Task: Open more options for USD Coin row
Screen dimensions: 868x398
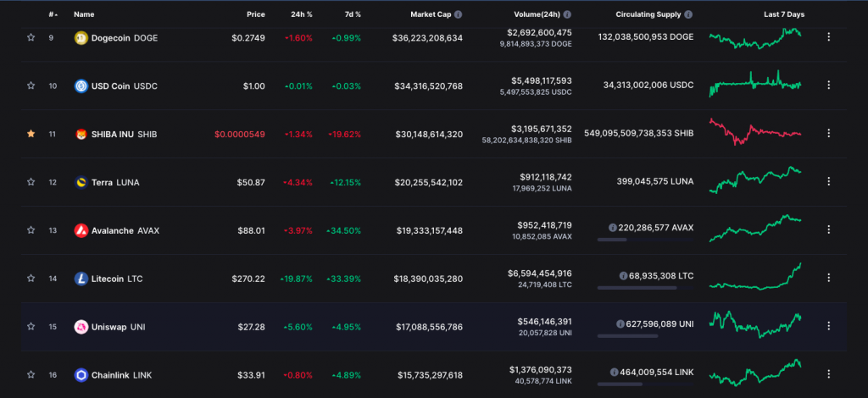Action: (829, 86)
